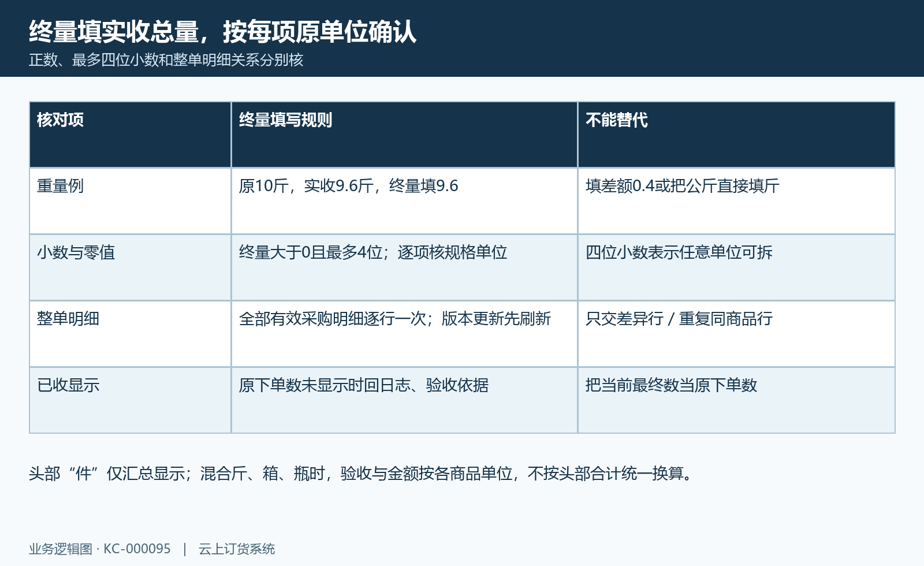
Task: Click footer text 云上订货系统
Action: pos(237,549)
